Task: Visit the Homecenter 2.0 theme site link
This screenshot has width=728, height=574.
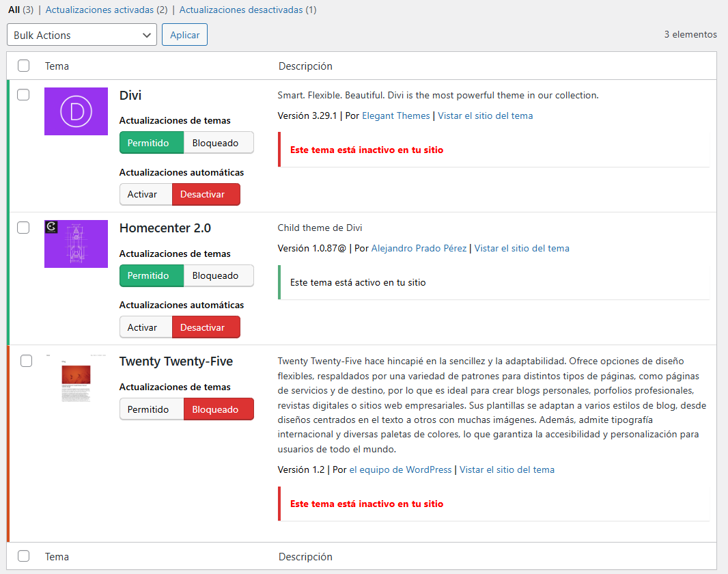Action: click(521, 249)
